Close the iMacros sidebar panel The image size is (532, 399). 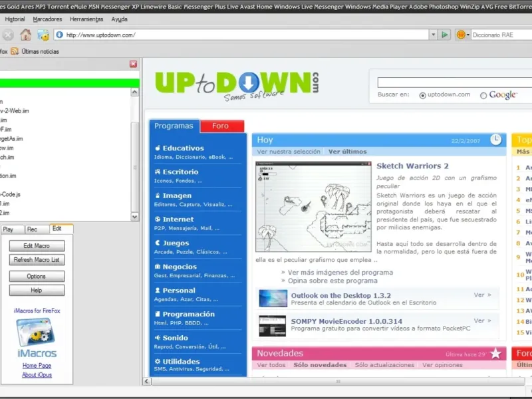[134, 64]
